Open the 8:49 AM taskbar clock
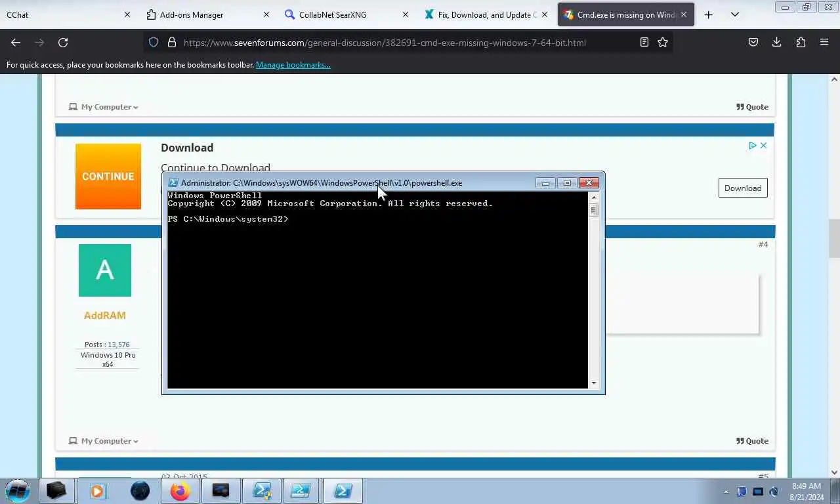This screenshot has width=840, height=504. 807,492
